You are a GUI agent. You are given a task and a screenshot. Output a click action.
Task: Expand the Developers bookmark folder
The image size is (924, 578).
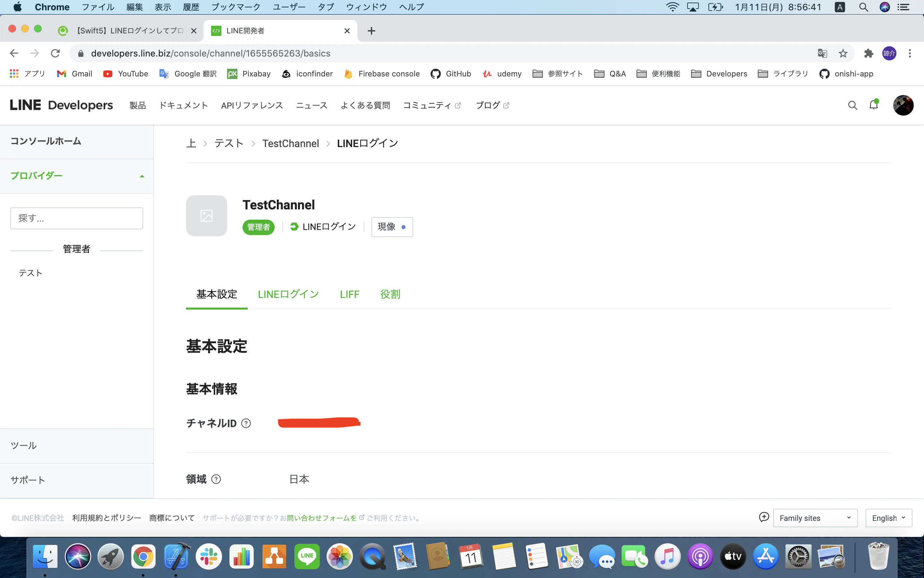(x=719, y=74)
